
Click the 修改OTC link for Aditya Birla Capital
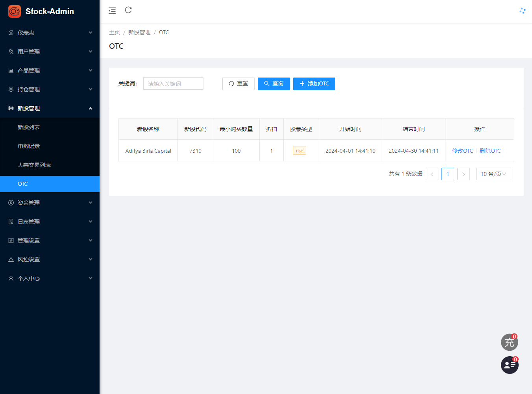462,150
